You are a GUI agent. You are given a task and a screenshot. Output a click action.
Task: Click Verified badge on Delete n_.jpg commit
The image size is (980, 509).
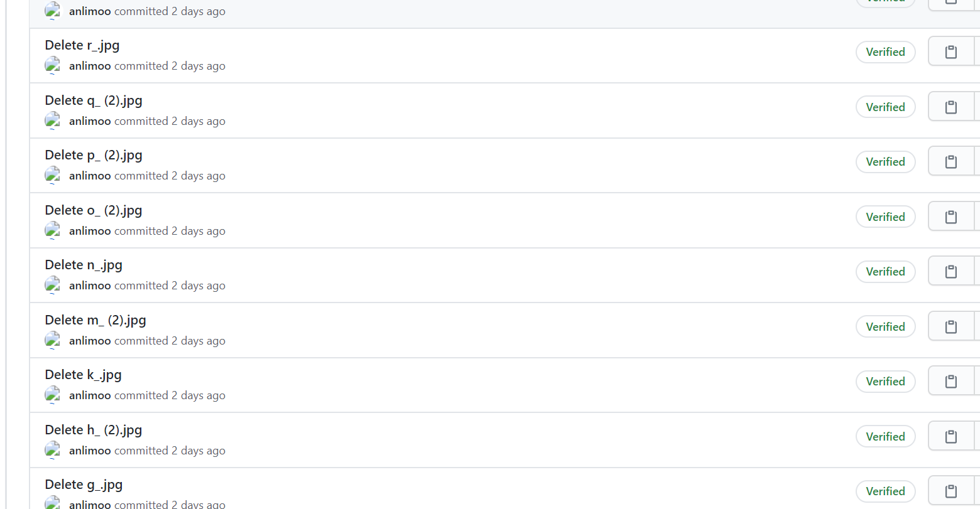(x=885, y=272)
